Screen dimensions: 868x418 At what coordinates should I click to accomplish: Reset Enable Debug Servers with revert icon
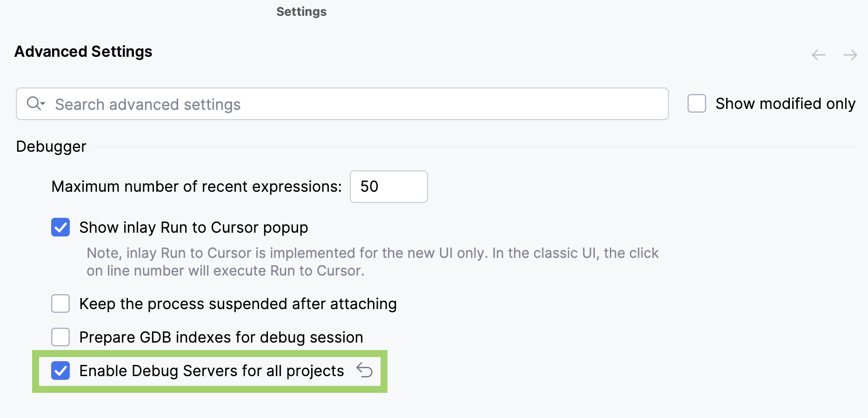pos(366,371)
